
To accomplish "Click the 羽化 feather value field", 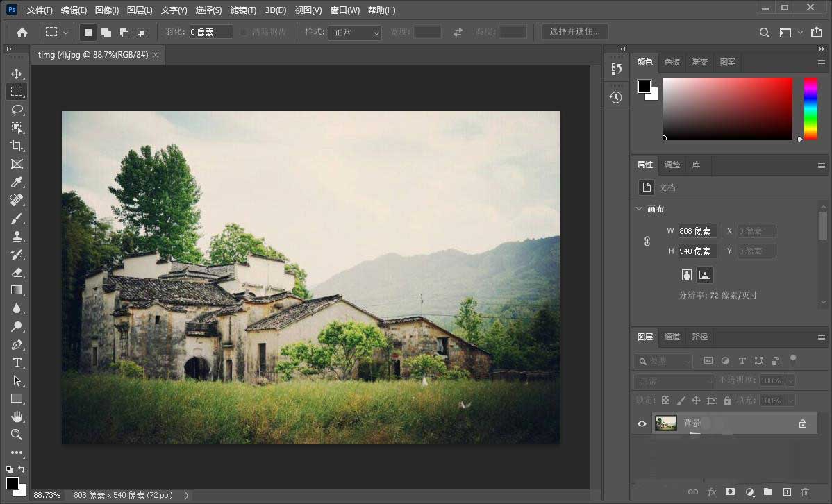I will click(210, 32).
